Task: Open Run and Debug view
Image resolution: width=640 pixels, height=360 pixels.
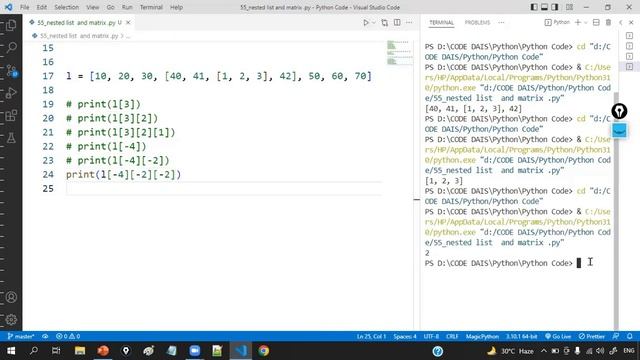Action: click(11, 93)
